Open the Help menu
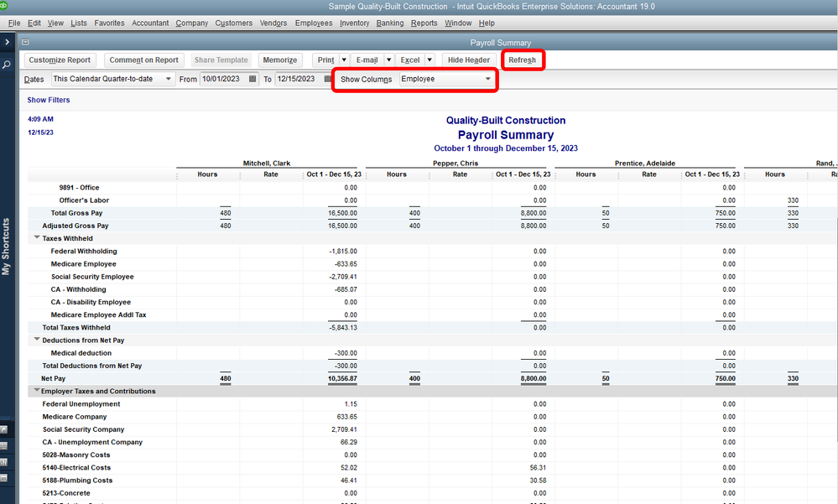 pos(487,23)
